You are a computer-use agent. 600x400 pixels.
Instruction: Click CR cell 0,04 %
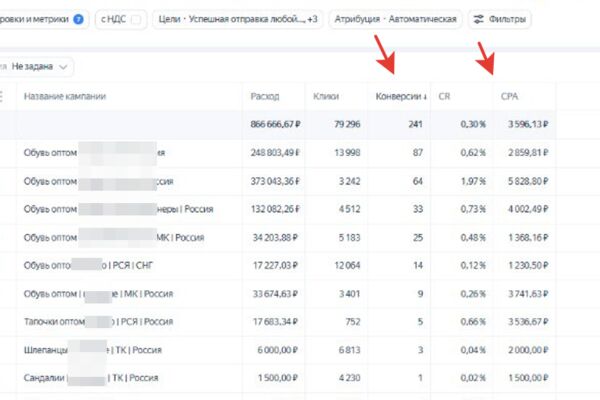coord(473,350)
